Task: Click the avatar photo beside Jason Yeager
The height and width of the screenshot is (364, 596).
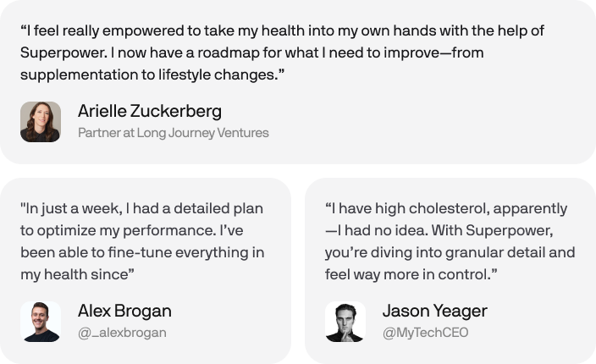Action: tap(345, 322)
